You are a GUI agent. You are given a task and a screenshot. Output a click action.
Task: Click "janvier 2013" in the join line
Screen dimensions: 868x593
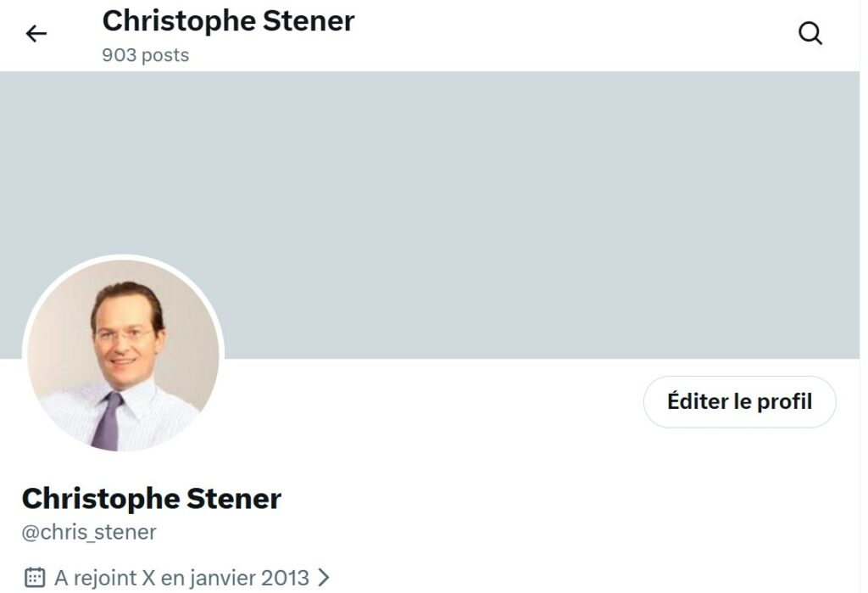point(248,578)
